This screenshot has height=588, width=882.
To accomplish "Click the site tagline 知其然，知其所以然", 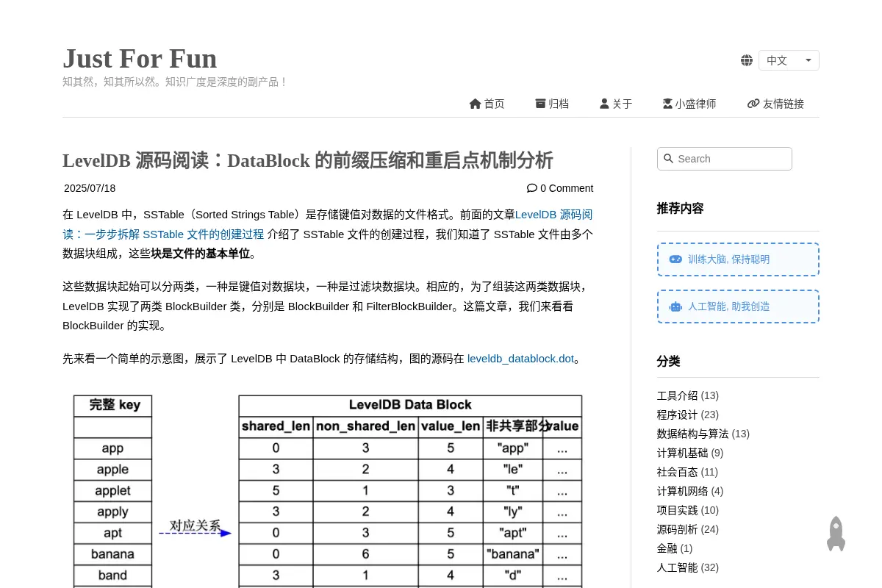I will point(175,82).
